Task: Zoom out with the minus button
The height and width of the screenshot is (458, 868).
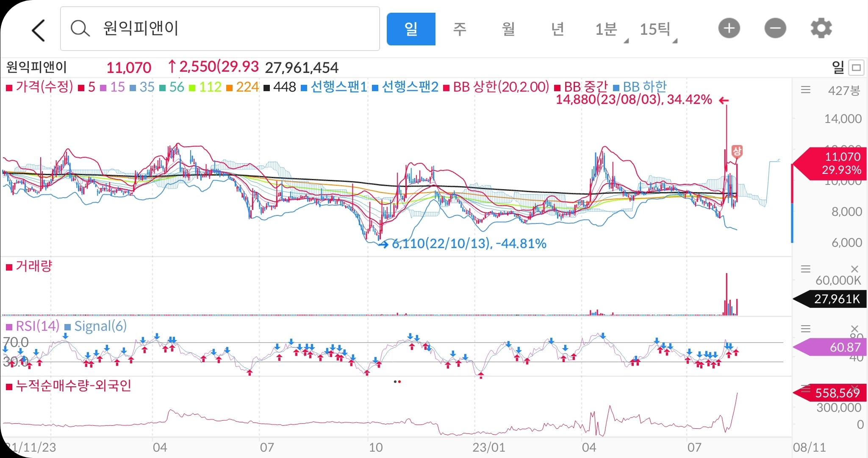Action: [775, 28]
